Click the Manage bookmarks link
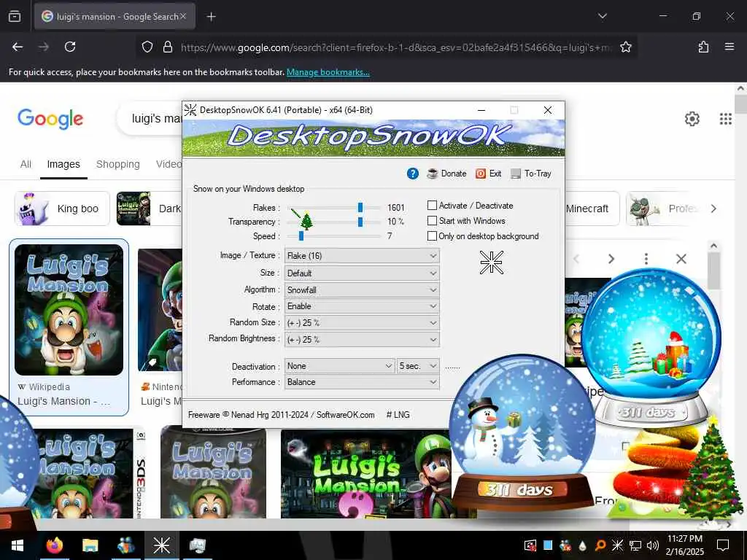The width and height of the screenshot is (747, 560). point(328,72)
